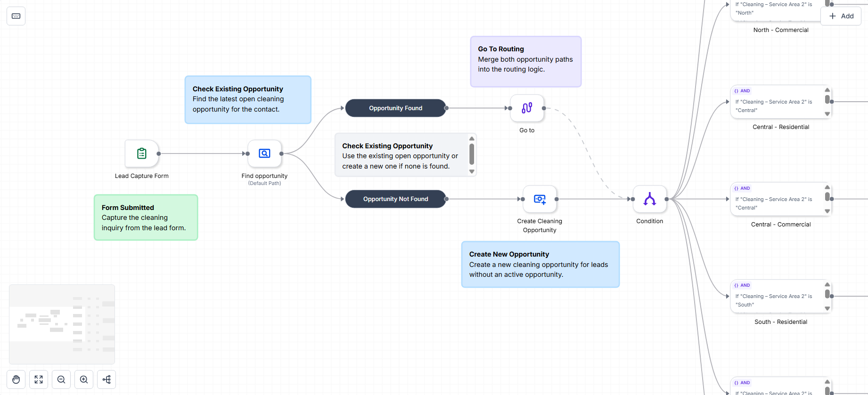Click scroll-down arrow on Central - Commercial card

tap(827, 211)
